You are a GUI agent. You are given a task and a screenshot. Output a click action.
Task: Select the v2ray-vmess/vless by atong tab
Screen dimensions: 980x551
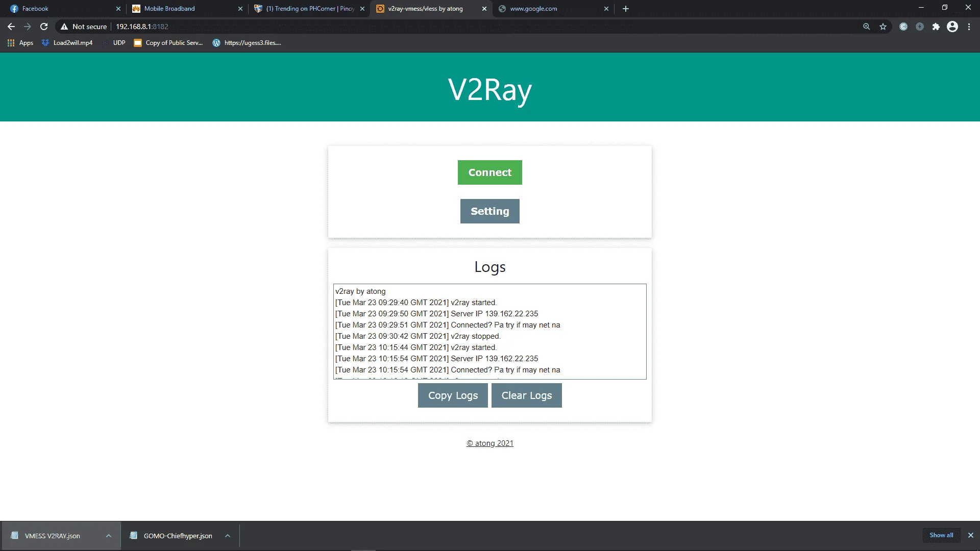pos(431,9)
